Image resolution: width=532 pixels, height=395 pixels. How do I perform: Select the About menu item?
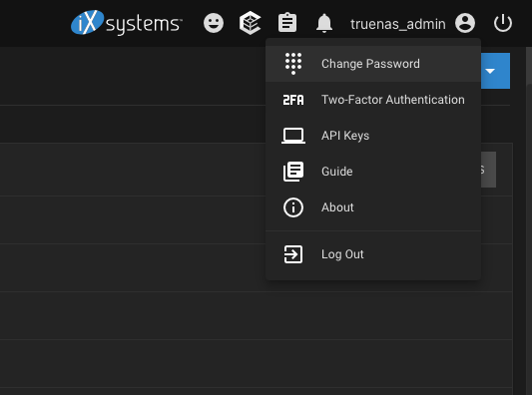(x=373, y=207)
